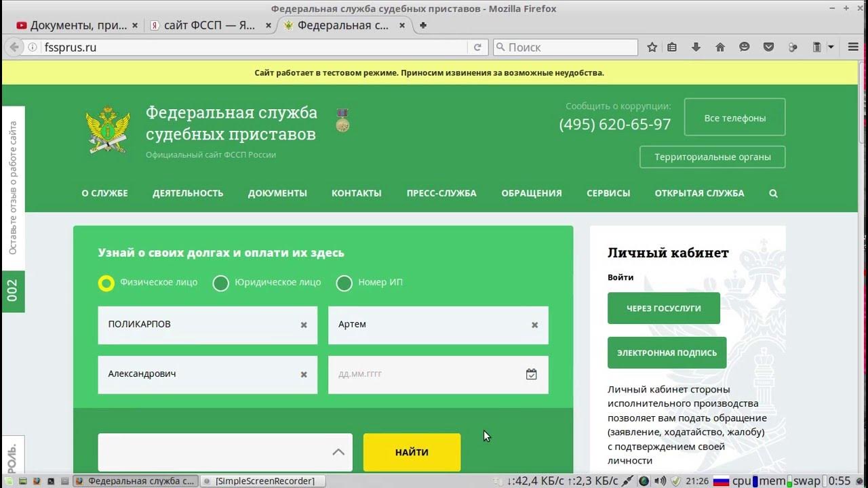Open the КОНТАКТЫ menu
The width and height of the screenshot is (868, 488).
(x=357, y=193)
